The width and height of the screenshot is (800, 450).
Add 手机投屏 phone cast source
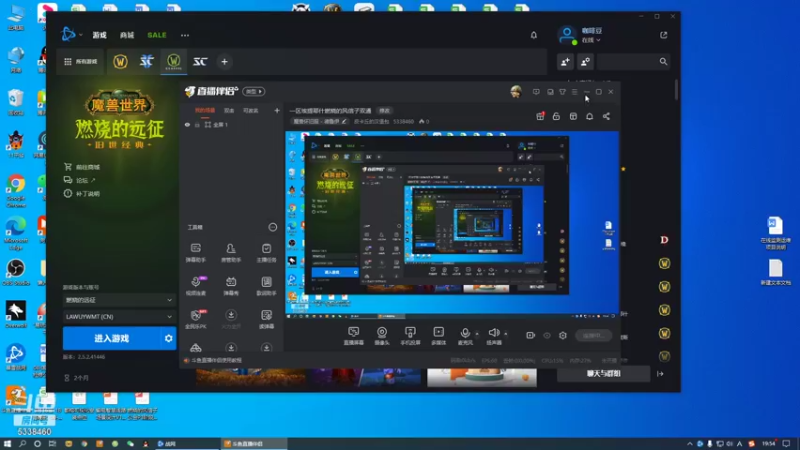[x=410, y=336]
